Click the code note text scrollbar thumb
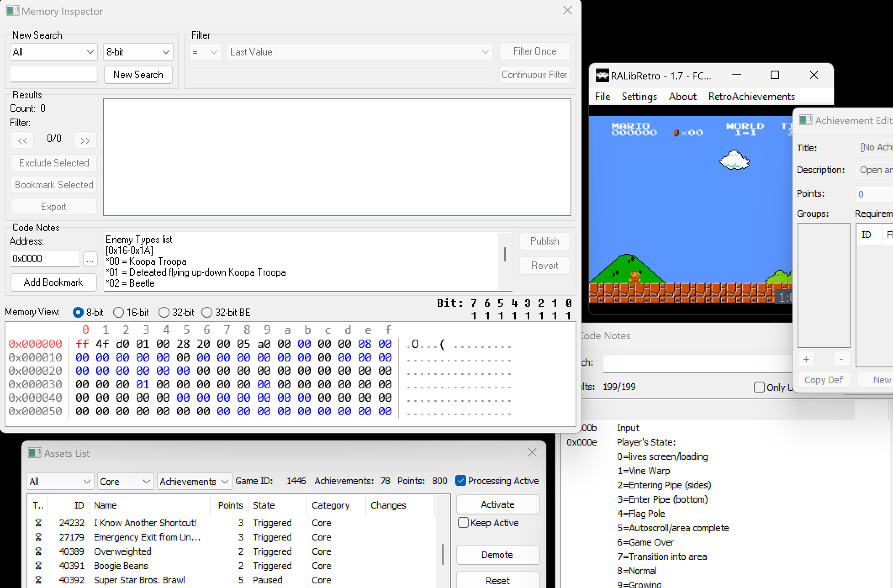This screenshot has height=588, width=893. coord(505,254)
